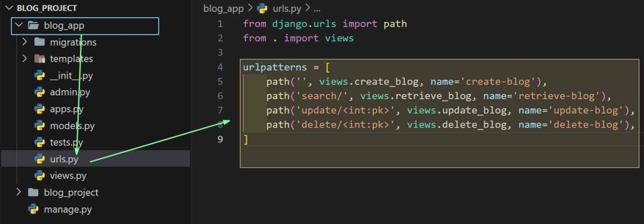Image resolution: width=644 pixels, height=224 pixels.
Task: Click line number 1 in gutter
Action: tap(220, 24)
